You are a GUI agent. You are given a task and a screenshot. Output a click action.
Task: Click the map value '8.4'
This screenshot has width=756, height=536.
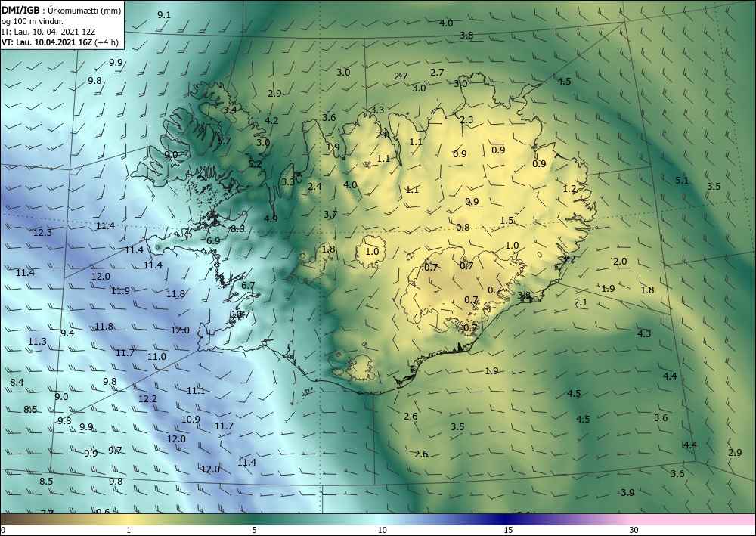pyautogui.click(x=17, y=383)
